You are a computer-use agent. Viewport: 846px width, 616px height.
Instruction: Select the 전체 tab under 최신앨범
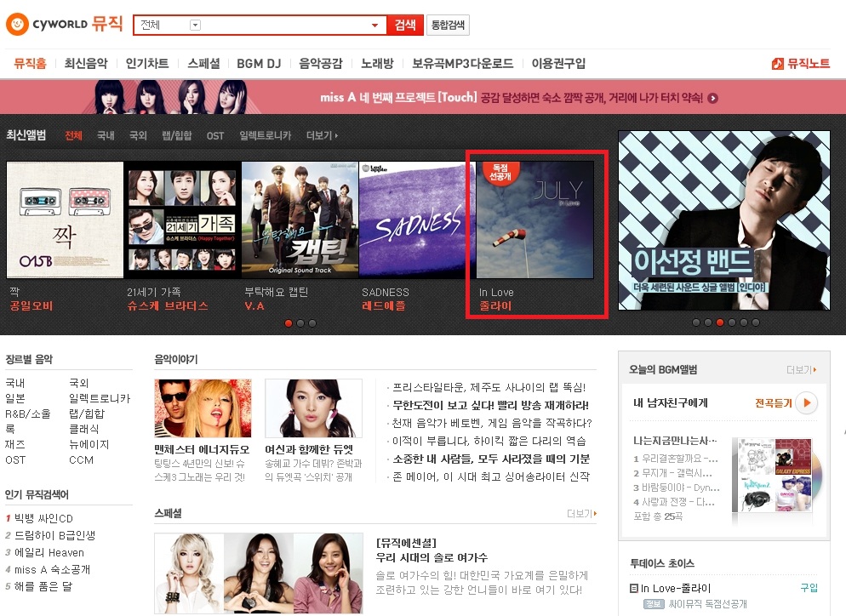pos(73,135)
